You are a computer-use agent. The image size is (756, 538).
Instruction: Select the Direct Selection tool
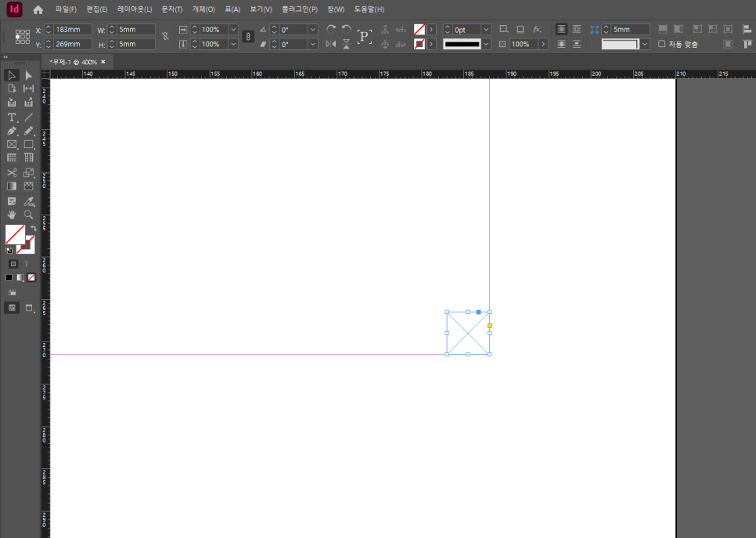click(28, 75)
